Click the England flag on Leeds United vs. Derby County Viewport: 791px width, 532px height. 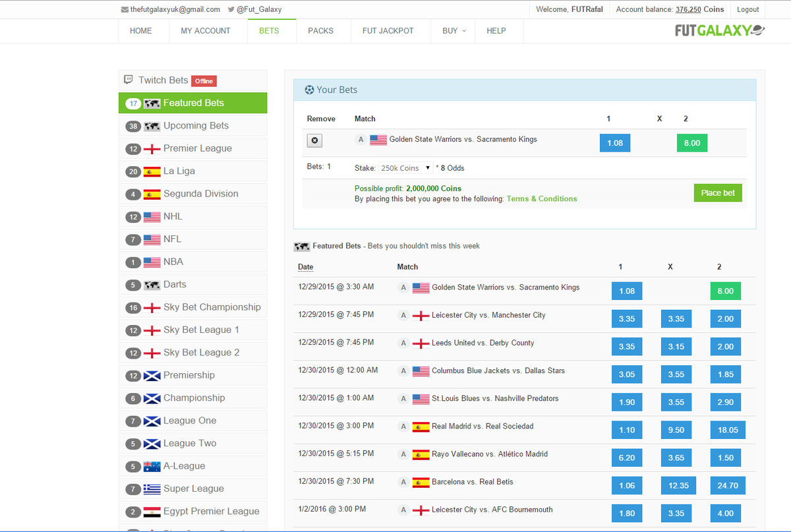421,343
